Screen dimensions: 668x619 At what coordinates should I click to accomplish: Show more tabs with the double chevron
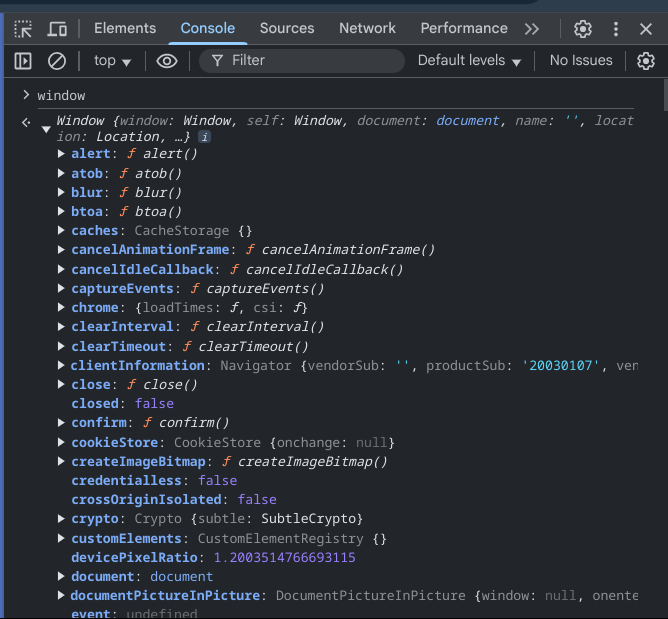(532, 29)
